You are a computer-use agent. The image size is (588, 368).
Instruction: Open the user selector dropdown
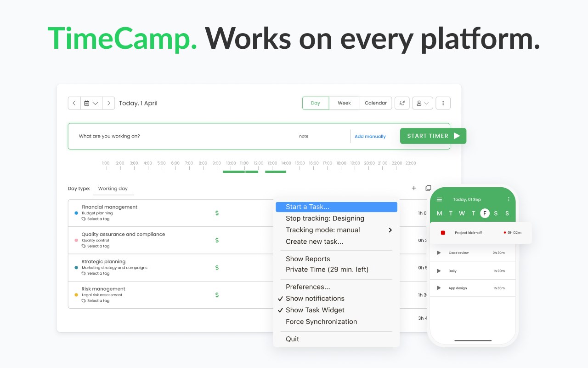tap(423, 103)
